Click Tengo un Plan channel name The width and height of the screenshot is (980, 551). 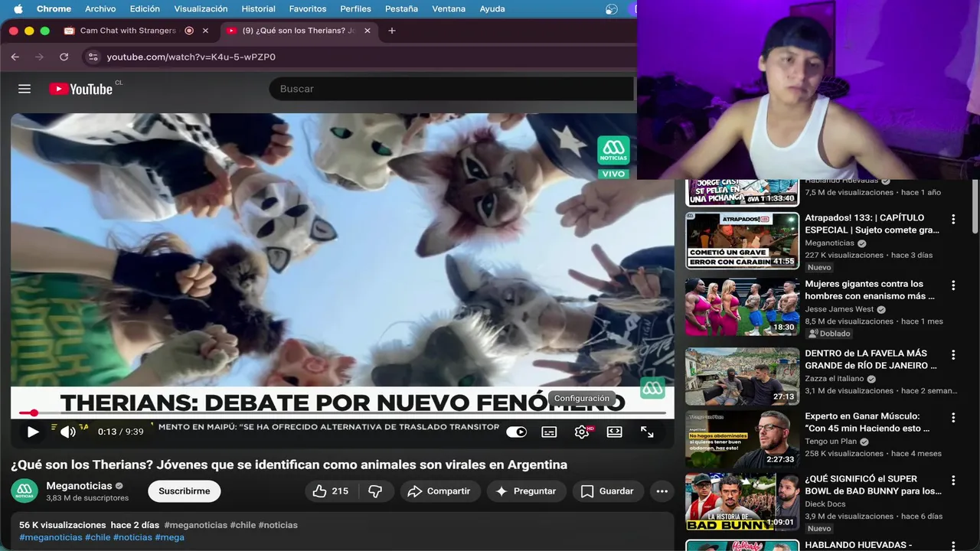(831, 442)
